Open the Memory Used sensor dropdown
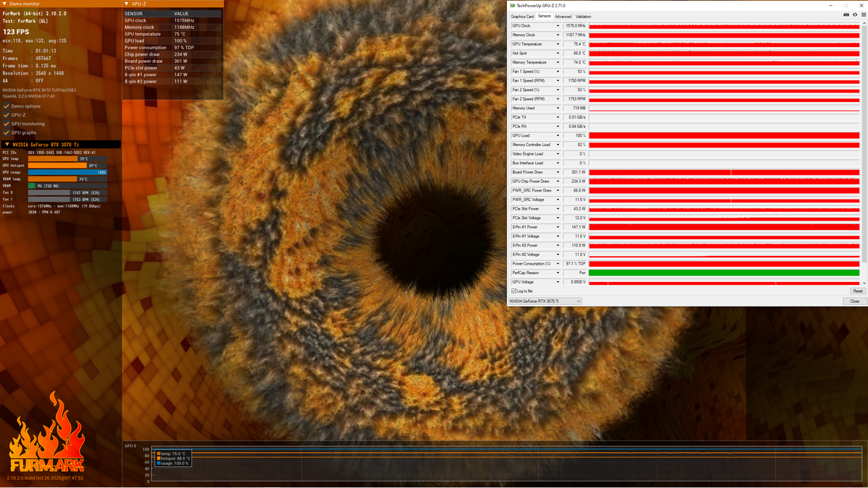Viewport: 868px width, 488px height. tap(558, 108)
